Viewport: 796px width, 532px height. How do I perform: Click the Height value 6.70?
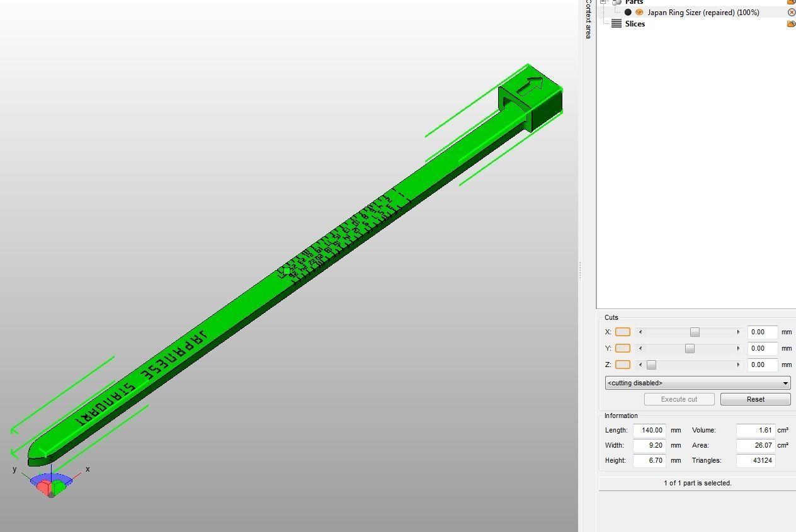point(649,460)
